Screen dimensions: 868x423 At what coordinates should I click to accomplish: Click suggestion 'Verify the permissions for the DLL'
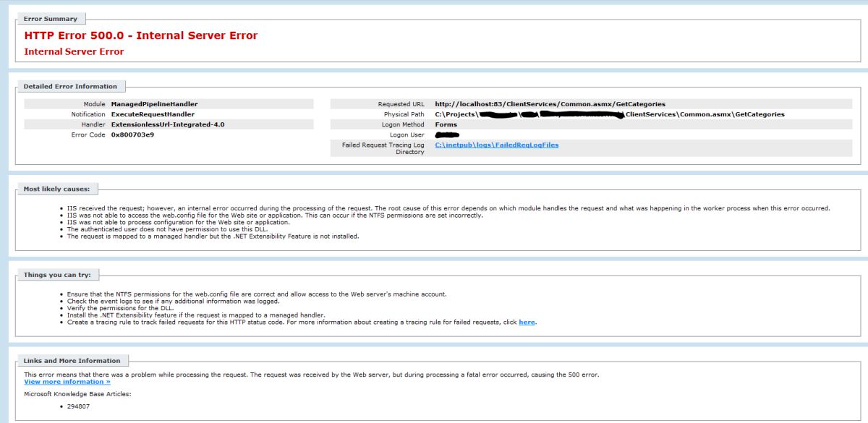point(119,308)
